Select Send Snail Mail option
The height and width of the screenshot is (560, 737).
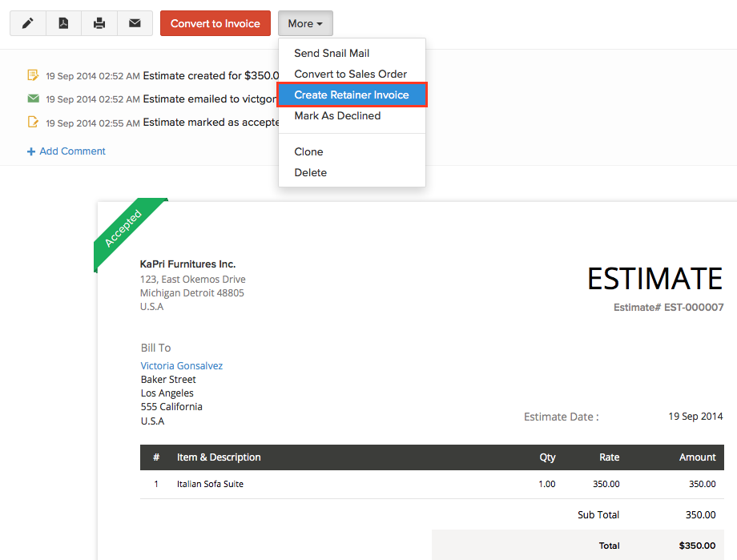click(x=332, y=53)
